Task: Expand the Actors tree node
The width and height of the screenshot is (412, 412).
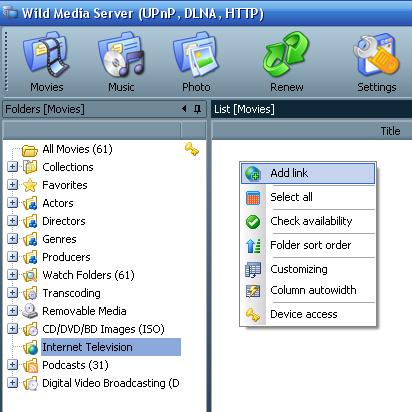Action: click(x=12, y=203)
